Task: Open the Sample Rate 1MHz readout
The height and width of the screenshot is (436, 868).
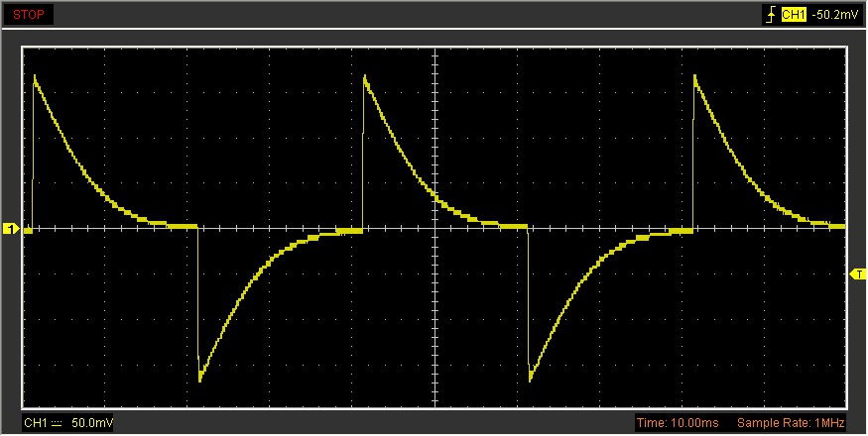Action: [790, 424]
